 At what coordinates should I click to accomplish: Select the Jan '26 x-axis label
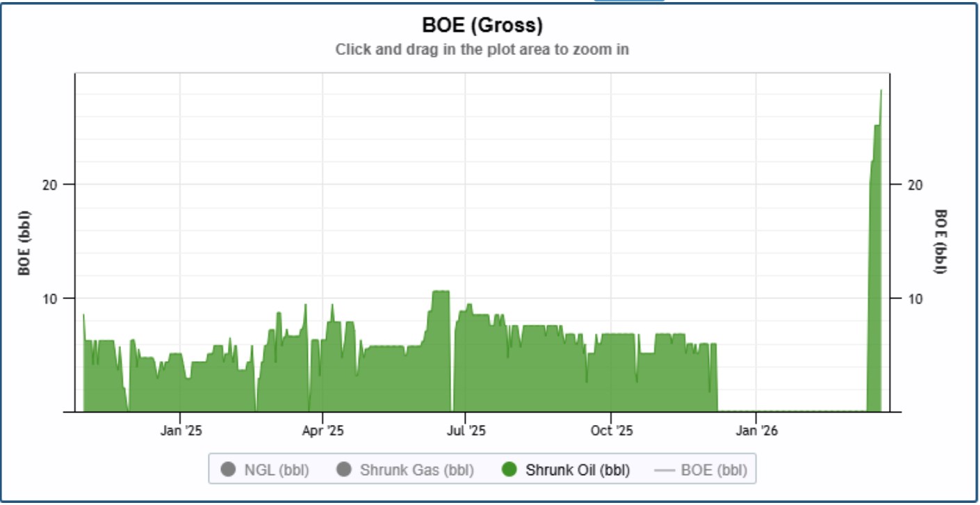757,431
